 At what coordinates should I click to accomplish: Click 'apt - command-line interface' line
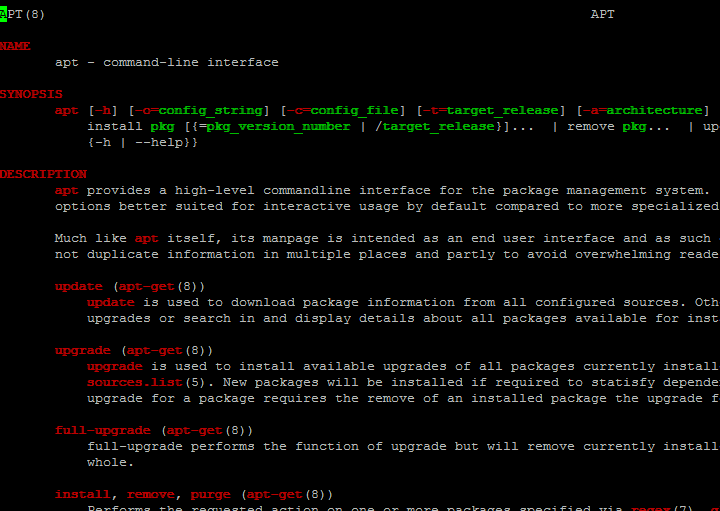167,62
